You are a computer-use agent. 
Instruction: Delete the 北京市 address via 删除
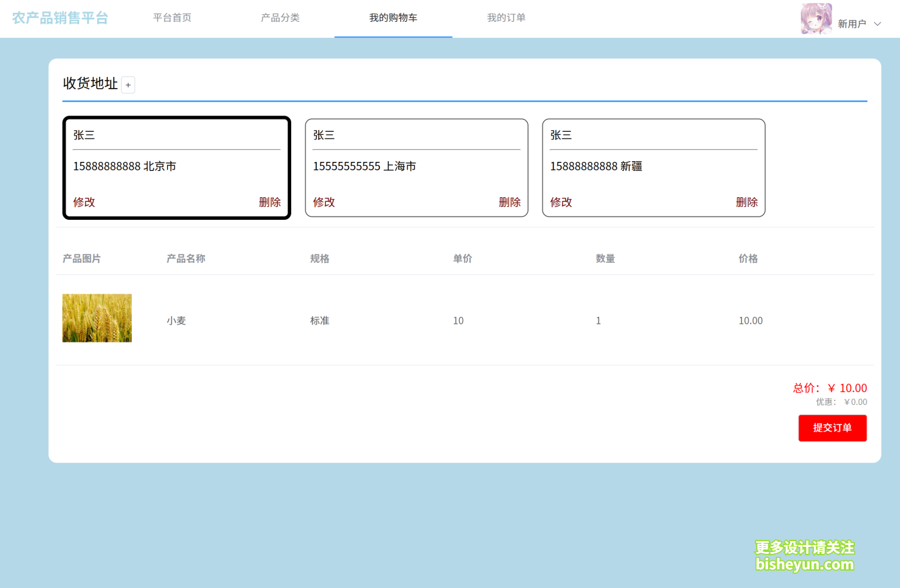[270, 202]
